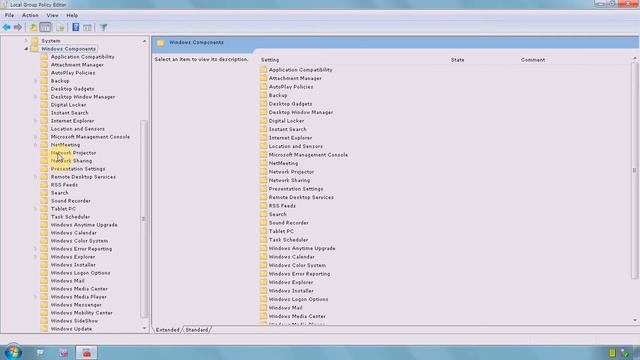Open the Help menu
Viewport: 640px width, 360px height.
point(72,15)
